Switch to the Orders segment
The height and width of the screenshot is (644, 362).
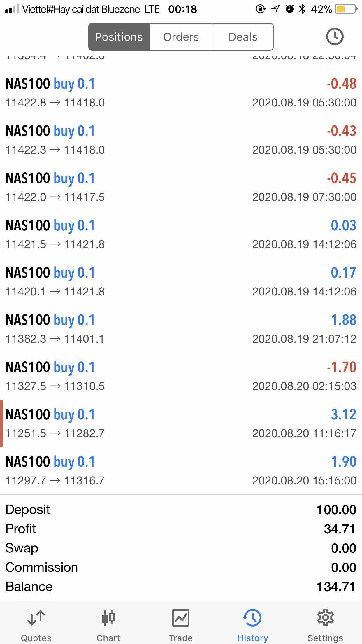[x=181, y=37]
